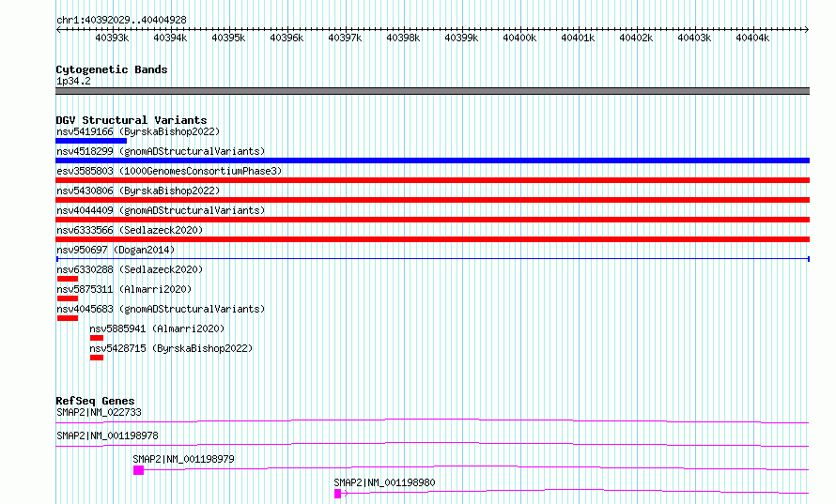The height and width of the screenshot is (504, 836).
Task: Select nsv6330288 (Sedlazeck2020) label
Action: [130, 269]
